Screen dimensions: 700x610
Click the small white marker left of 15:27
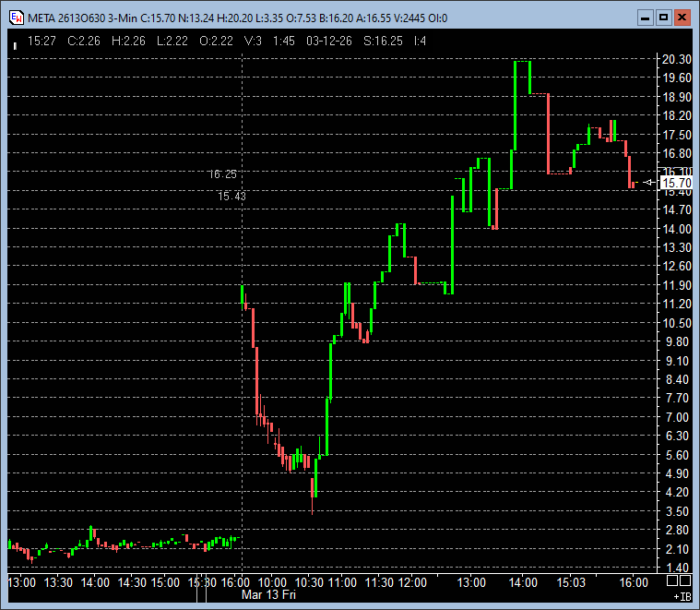[x=15, y=42]
